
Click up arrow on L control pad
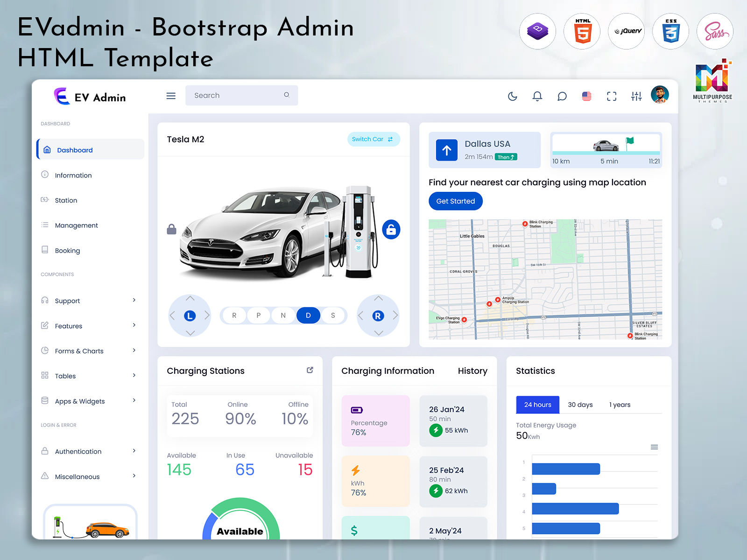click(x=190, y=298)
